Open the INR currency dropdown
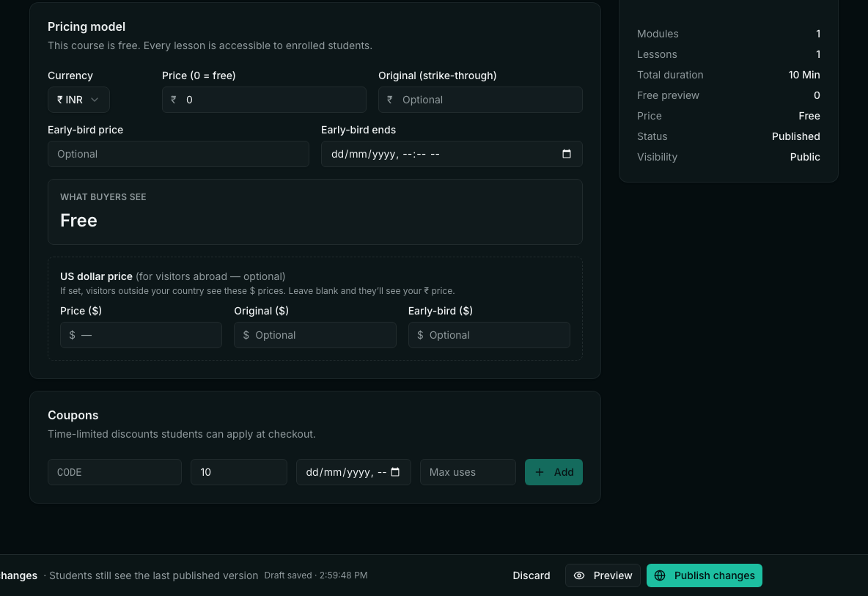 tap(78, 100)
